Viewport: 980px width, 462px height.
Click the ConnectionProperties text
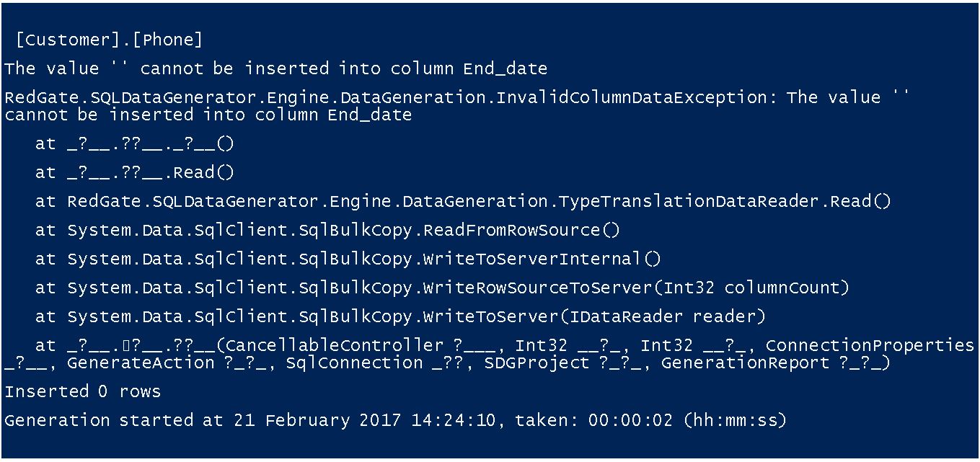tap(870, 346)
